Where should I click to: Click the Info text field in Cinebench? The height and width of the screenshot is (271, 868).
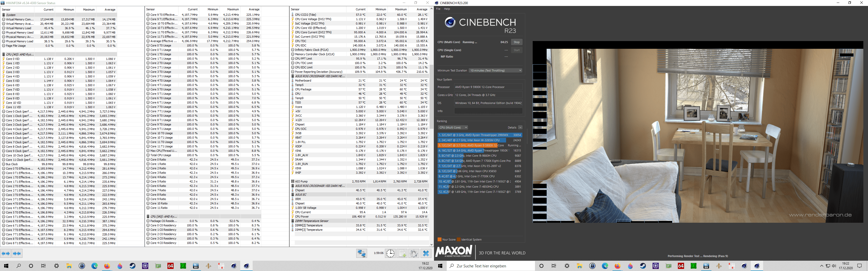pyautogui.click(x=488, y=111)
